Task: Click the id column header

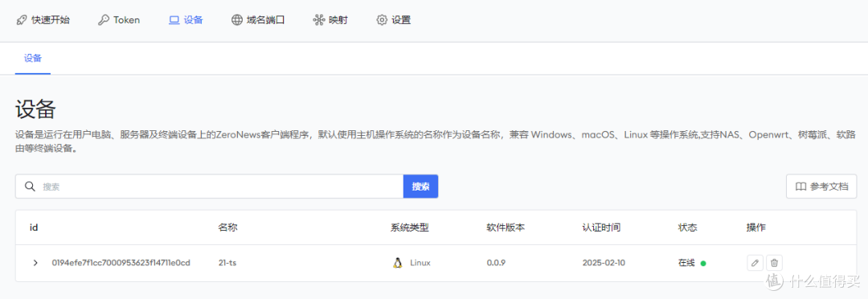Action: coord(33,227)
